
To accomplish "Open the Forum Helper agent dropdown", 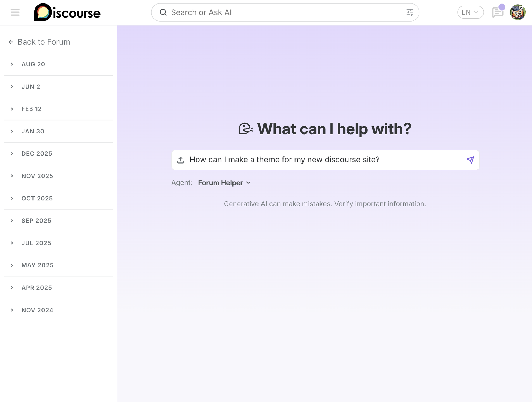I will (x=224, y=183).
